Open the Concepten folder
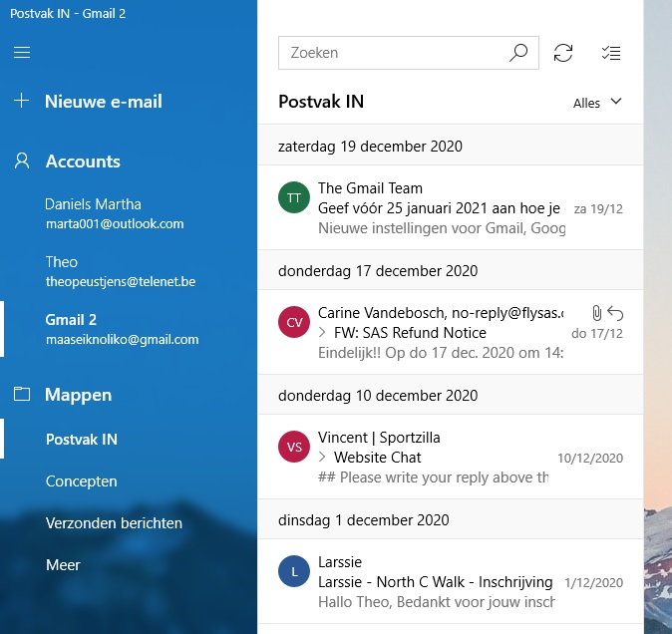 [x=82, y=481]
